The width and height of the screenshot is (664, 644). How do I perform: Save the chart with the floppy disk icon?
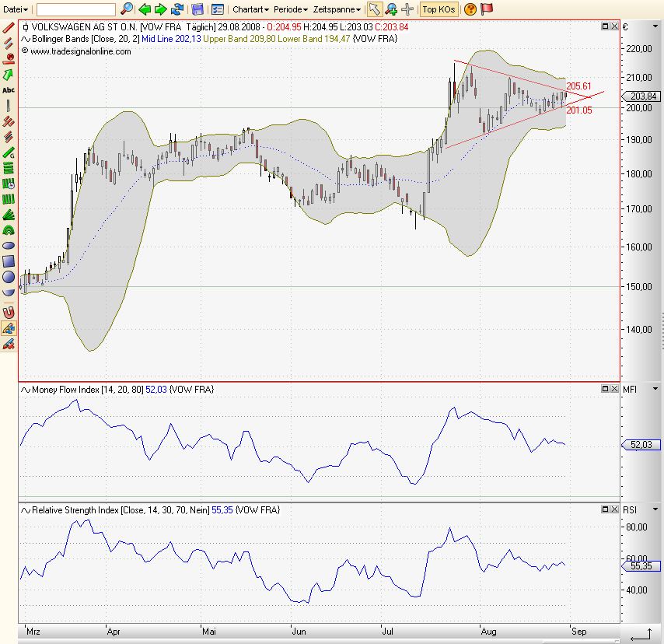197,9
